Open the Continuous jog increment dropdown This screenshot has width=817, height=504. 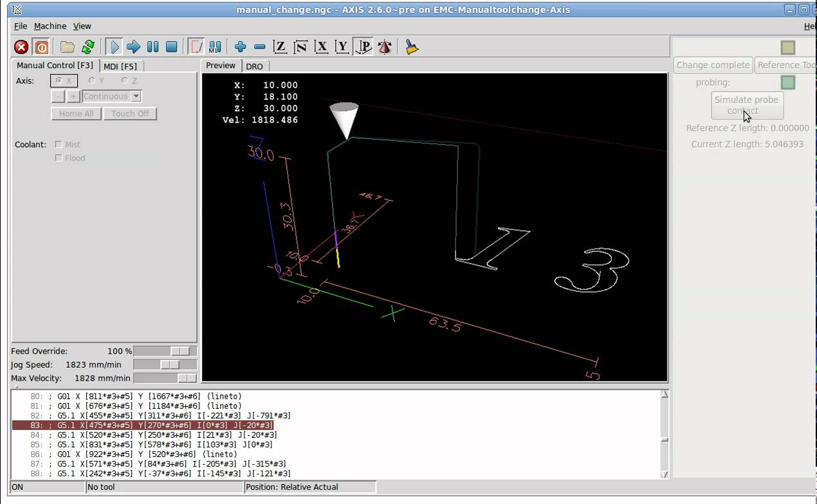[x=136, y=96]
